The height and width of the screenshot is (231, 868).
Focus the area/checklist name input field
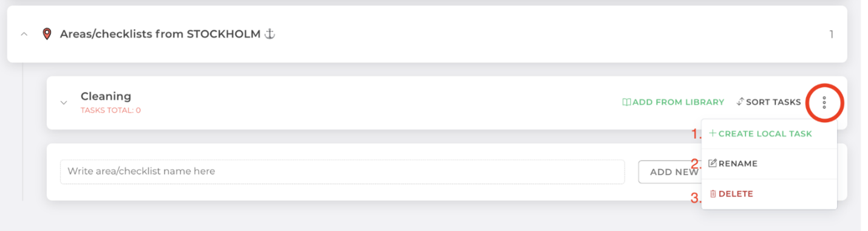coord(342,171)
